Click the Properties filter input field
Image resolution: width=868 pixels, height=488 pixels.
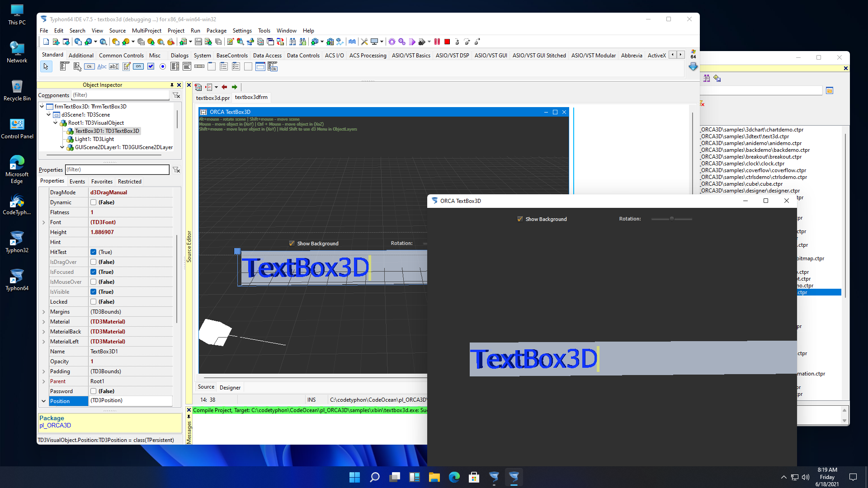tap(117, 170)
